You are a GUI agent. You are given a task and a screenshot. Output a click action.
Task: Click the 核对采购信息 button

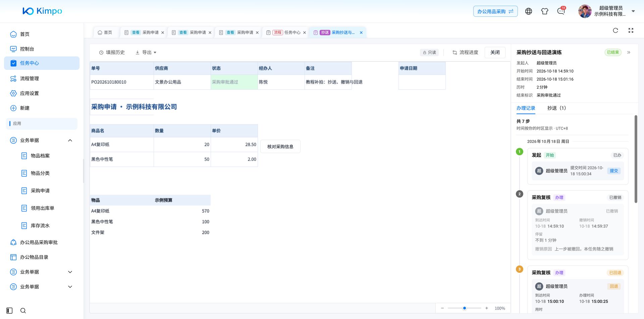click(280, 147)
